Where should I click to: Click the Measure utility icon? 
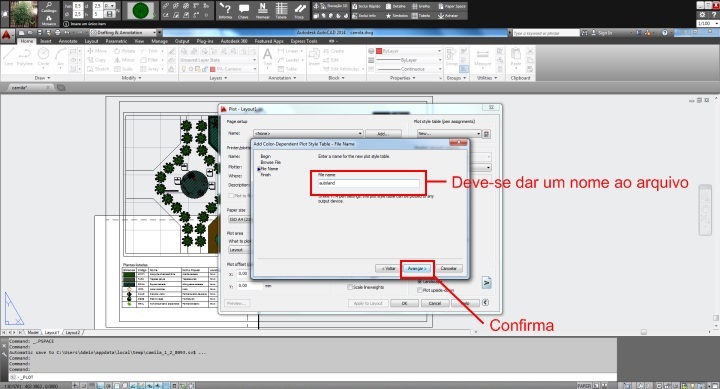pyautogui.click(x=482, y=58)
